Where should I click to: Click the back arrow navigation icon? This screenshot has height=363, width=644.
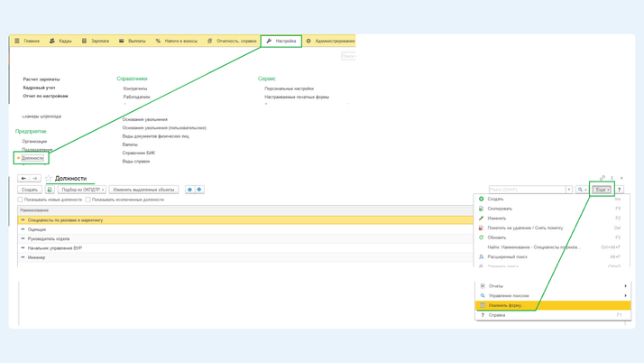point(24,179)
